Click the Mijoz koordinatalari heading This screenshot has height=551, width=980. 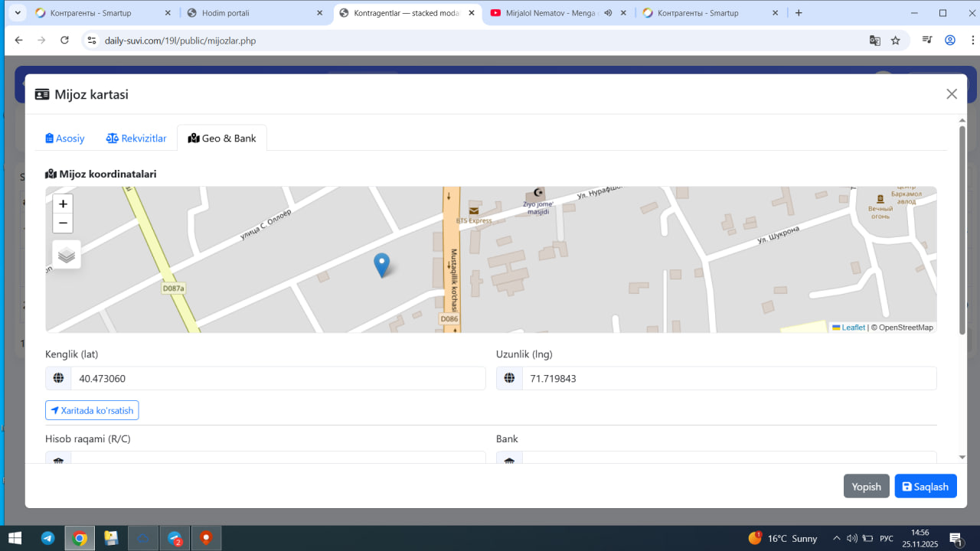pyautogui.click(x=101, y=174)
